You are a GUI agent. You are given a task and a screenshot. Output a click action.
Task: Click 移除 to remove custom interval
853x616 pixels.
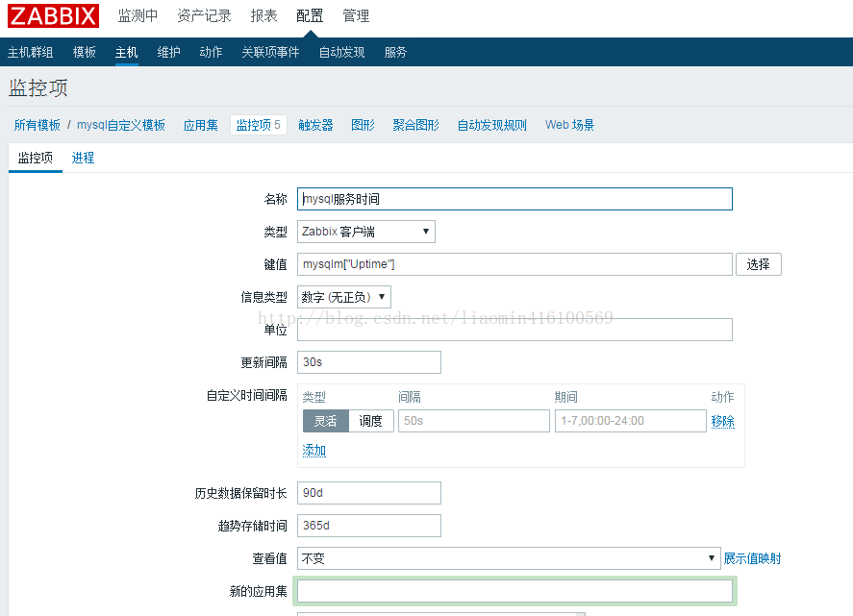pyautogui.click(x=722, y=421)
